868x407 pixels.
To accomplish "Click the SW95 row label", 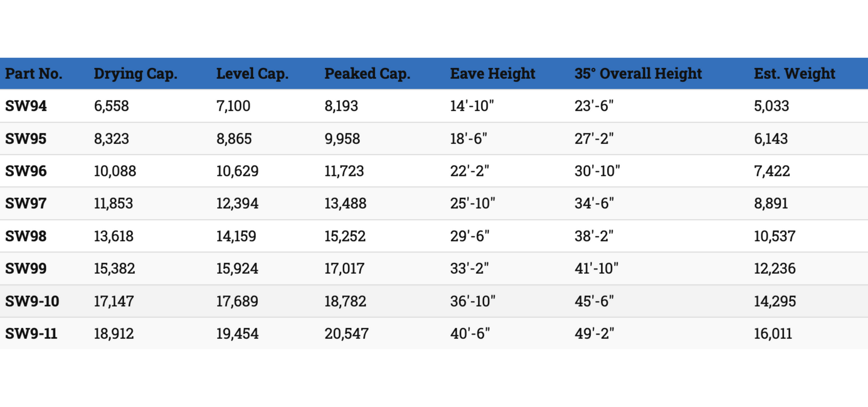I will [26, 138].
